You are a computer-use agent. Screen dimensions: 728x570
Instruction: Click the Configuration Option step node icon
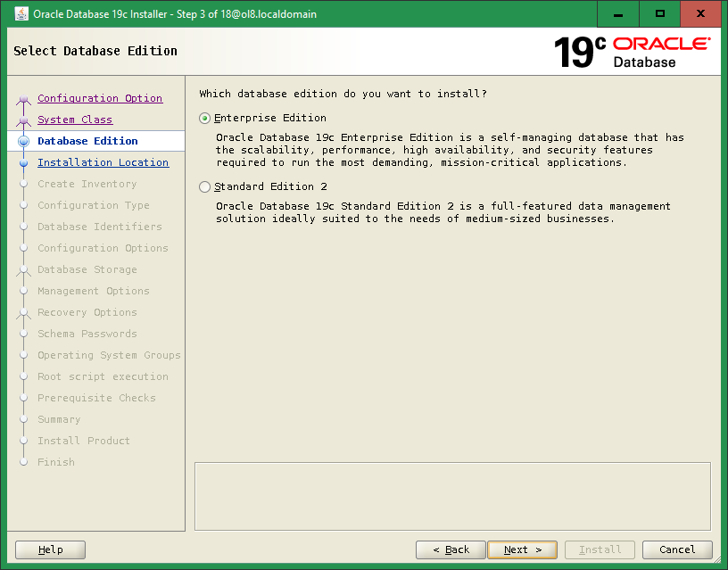coord(24,99)
